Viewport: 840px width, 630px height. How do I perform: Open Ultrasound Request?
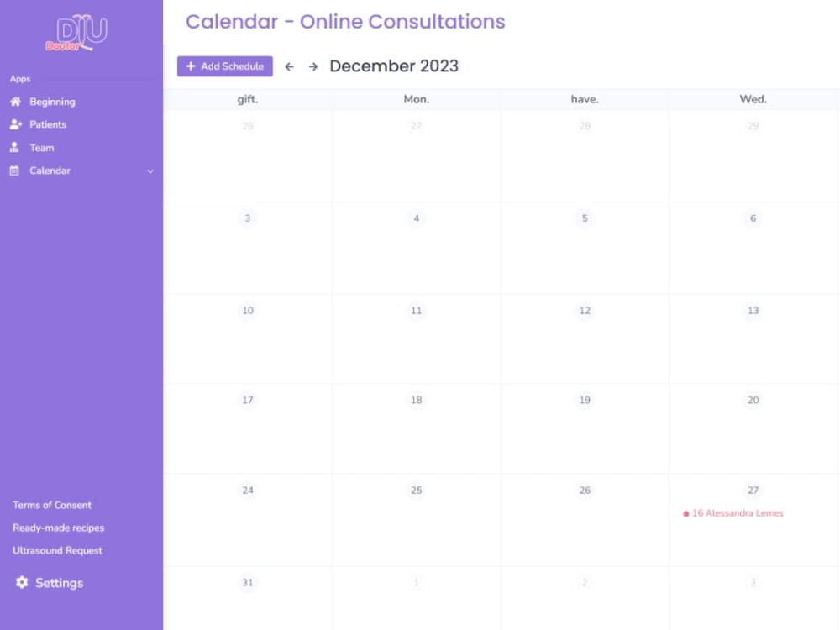point(57,550)
